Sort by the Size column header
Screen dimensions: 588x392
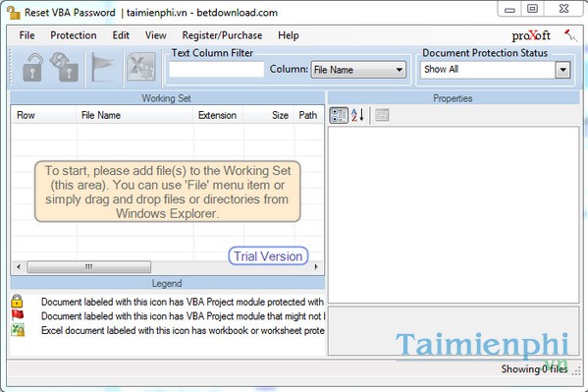tap(268, 115)
